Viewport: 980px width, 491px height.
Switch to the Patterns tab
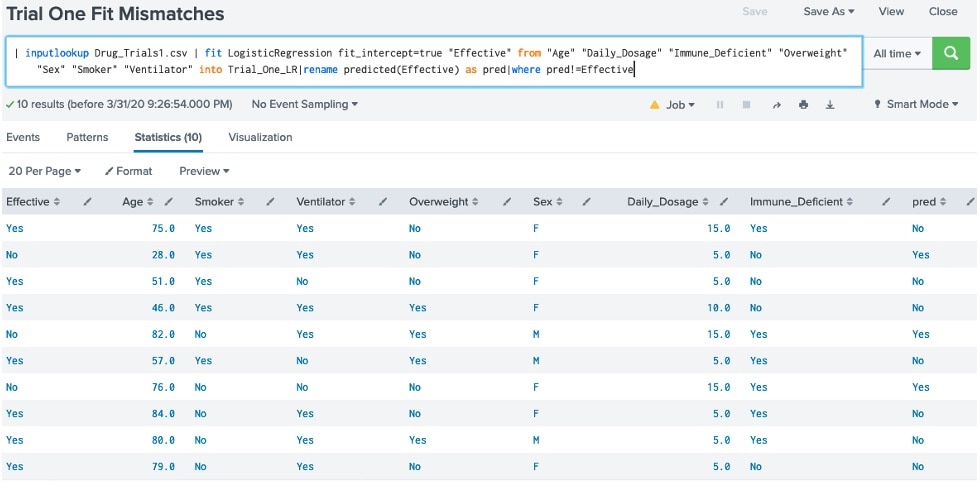[x=87, y=137]
